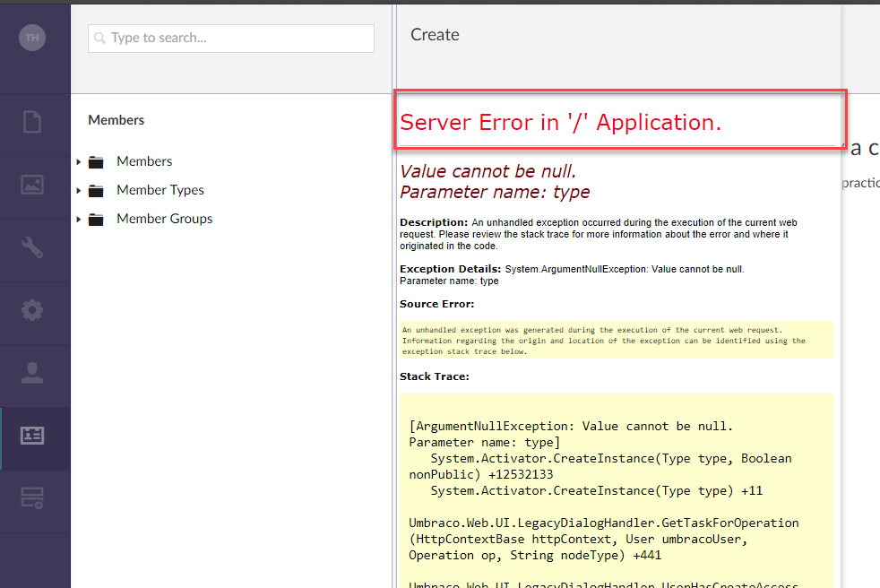This screenshot has height=588, width=880.
Task: Open the Forms section icon
Action: point(32,498)
